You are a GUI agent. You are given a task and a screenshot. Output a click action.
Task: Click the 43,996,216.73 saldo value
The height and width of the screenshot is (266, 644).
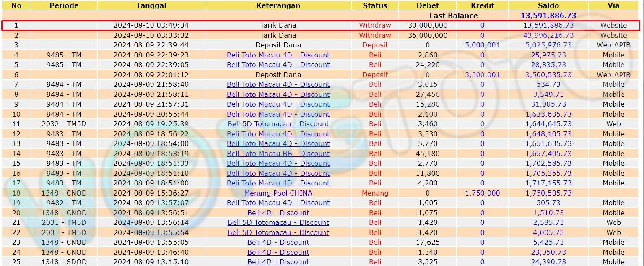(x=548, y=35)
